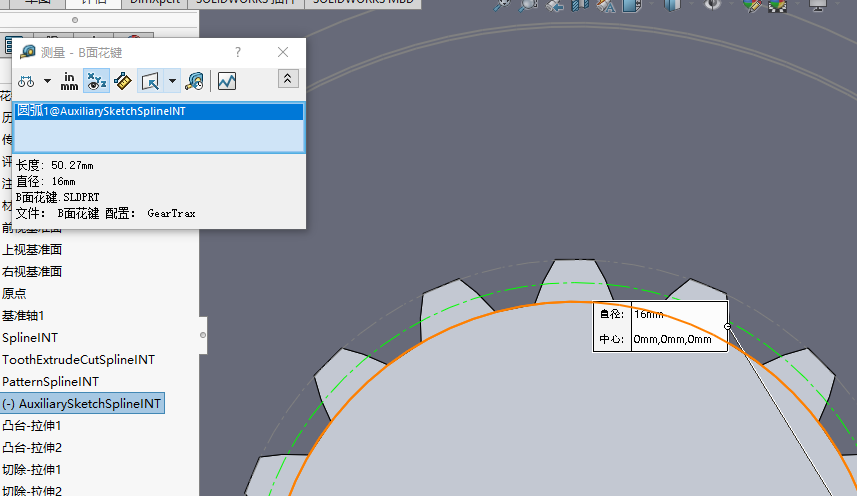Viewport: 857px width, 496px height.
Task: Open the View Orientation icon
Action: (x=632, y=5)
